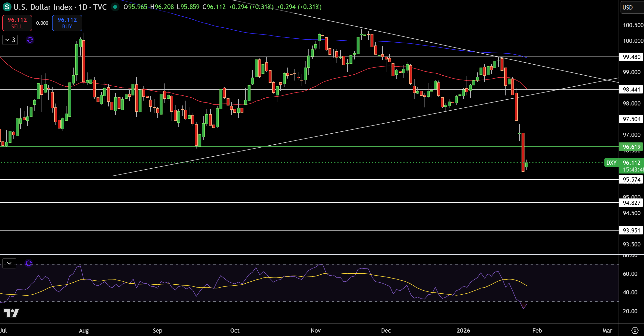Click the green market status dot
Screen dimensions: 644x336
coord(115,7)
